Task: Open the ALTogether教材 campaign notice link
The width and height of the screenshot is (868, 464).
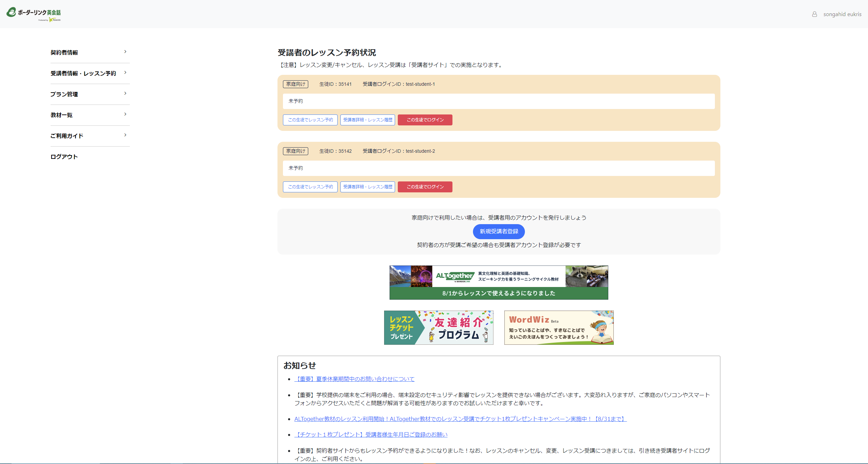Action: [x=460, y=419]
